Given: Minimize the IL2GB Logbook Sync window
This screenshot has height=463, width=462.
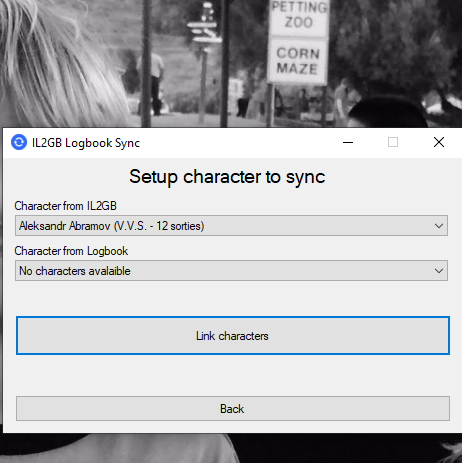Looking at the screenshot, I should tap(348, 142).
